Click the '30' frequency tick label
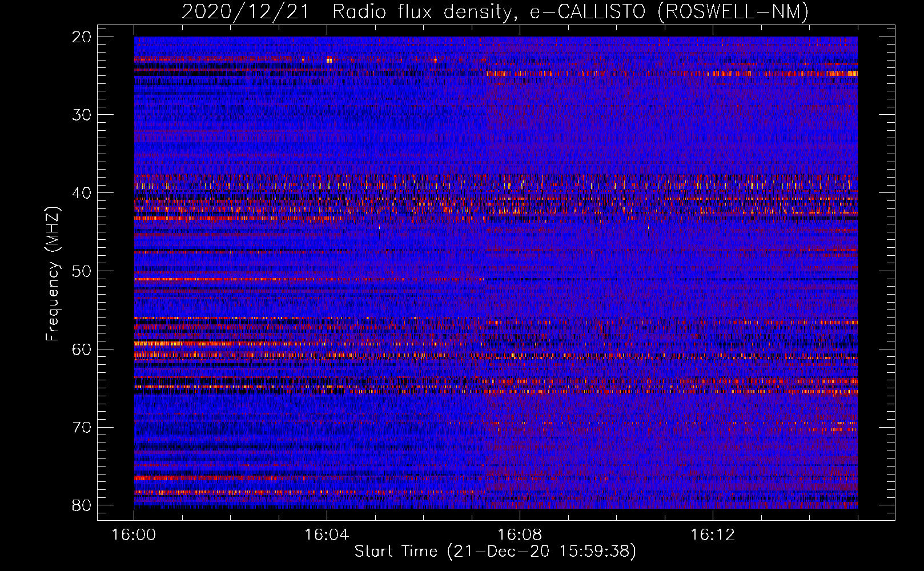Screen dimensions: 924x571 82,115
